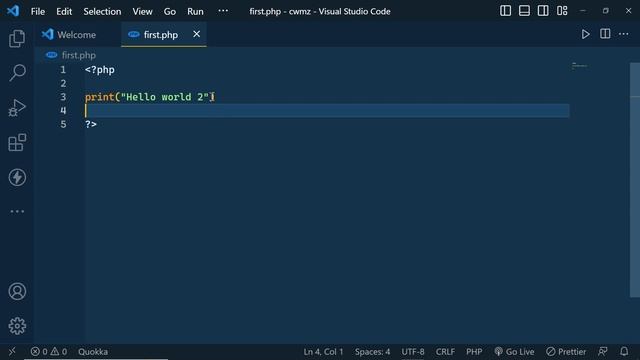Open Run and Debug view
The image size is (640, 360).
tap(17, 108)
